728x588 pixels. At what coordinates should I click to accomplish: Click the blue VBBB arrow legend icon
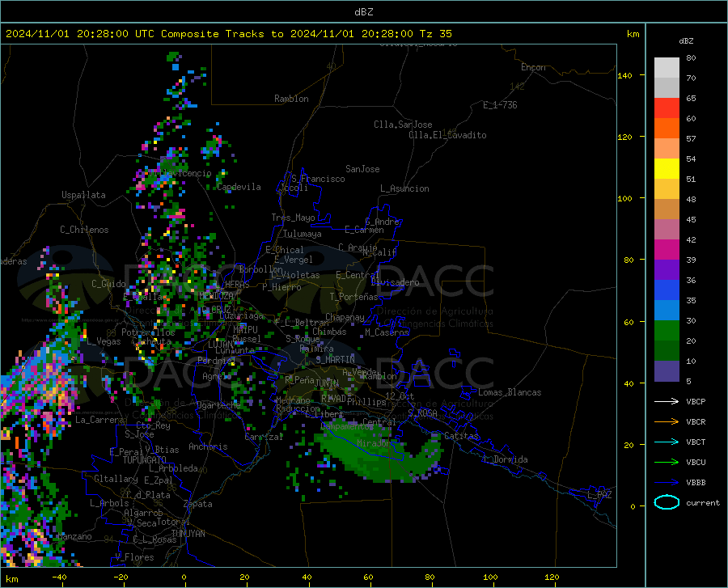click(667, 483)
